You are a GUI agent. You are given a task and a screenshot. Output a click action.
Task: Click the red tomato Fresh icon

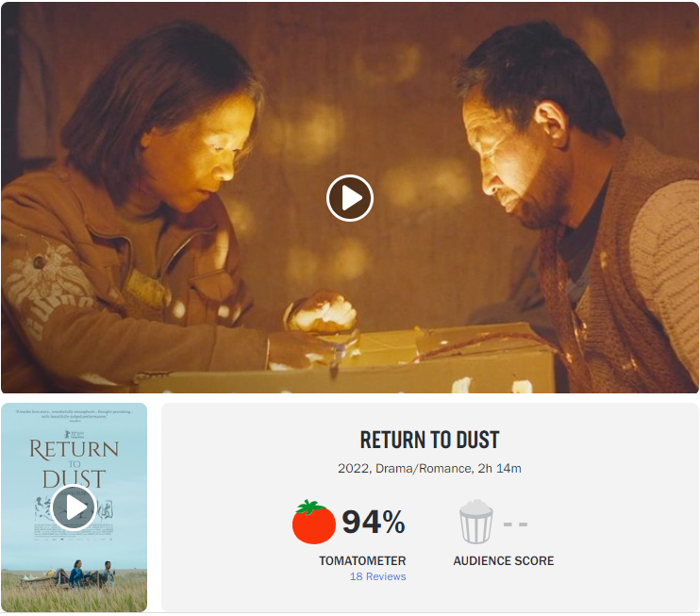313,522
